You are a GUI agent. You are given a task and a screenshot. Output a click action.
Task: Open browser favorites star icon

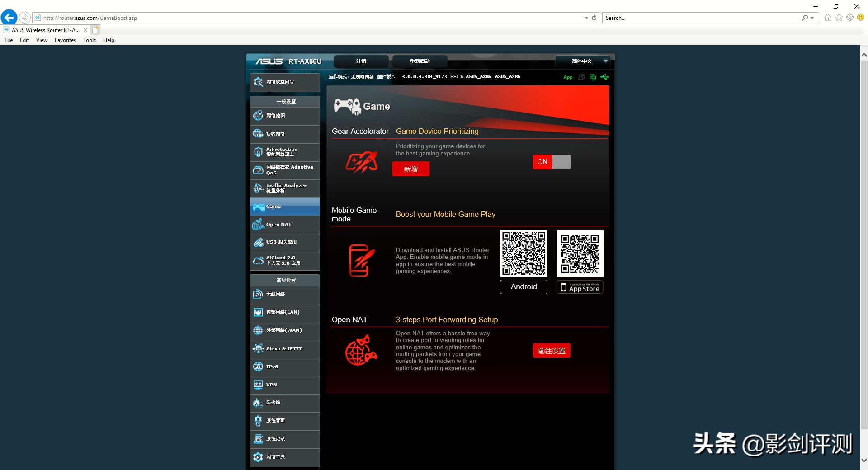tap(839, 18)
